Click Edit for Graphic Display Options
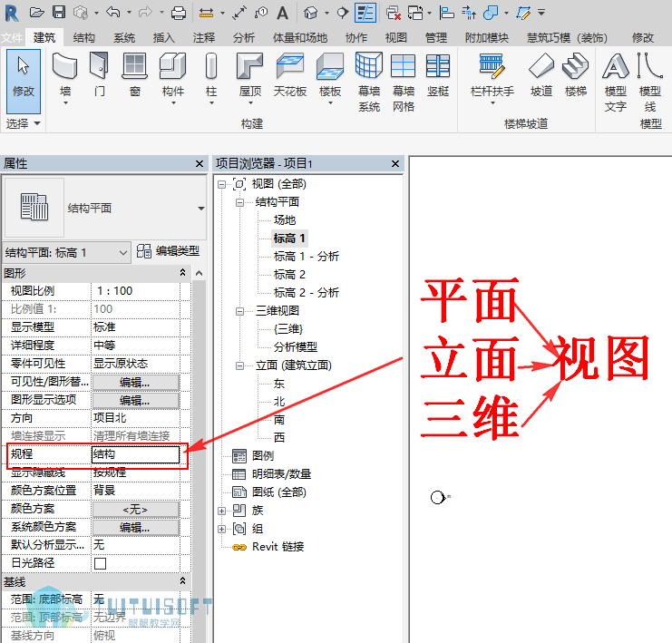 tap(135, 400)
